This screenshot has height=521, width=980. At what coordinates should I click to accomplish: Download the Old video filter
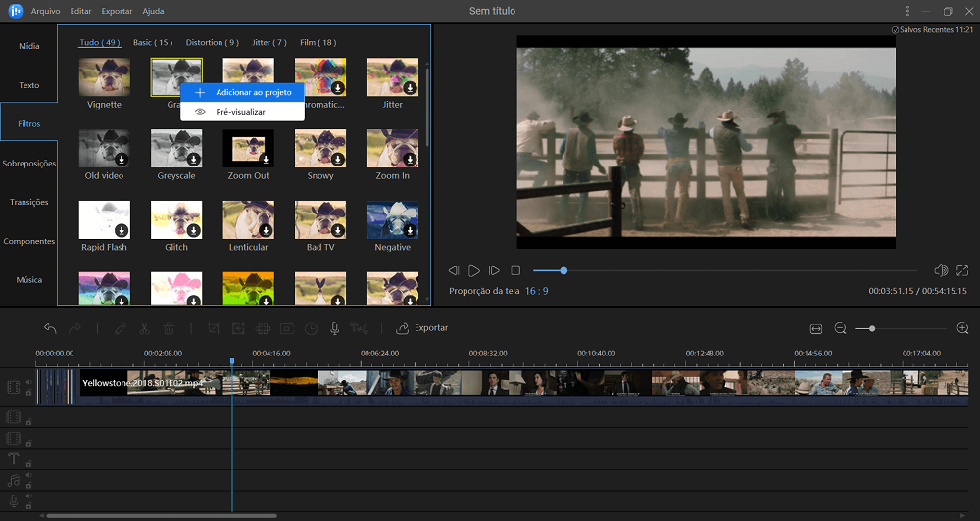click(122, 160)
